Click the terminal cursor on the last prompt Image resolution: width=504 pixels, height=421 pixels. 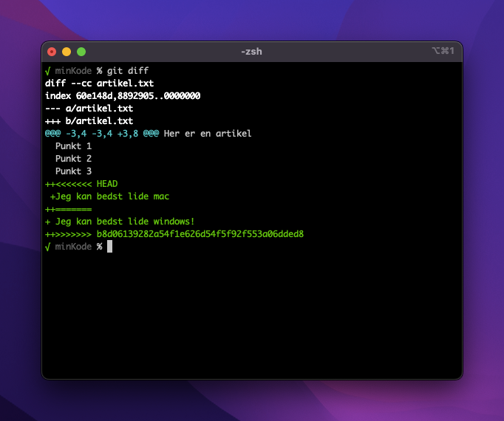[x=109, y=247]
